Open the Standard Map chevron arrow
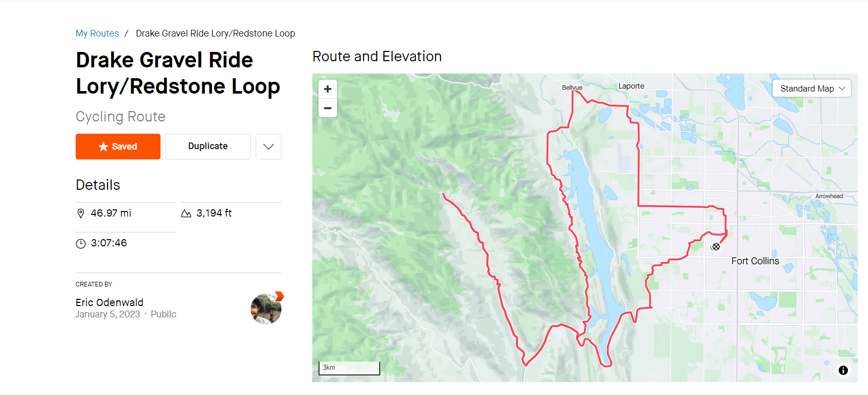The image size is (868, 395). (x=842, y=88)
